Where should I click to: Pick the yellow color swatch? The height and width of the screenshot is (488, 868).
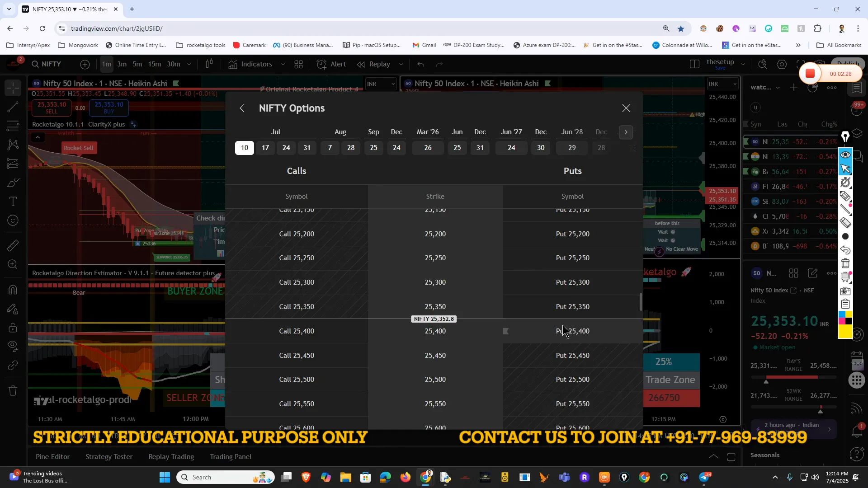[845, 332]
